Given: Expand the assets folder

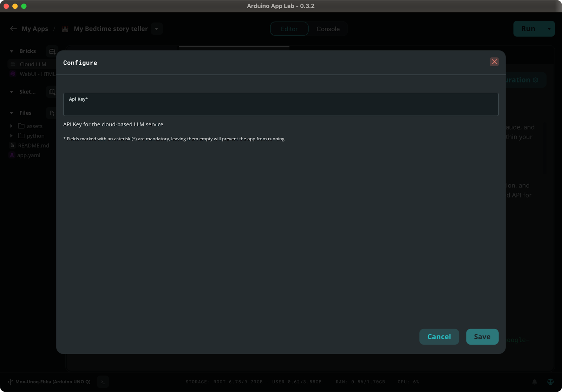Looking at the screenshot, I should tap(11, 126).
